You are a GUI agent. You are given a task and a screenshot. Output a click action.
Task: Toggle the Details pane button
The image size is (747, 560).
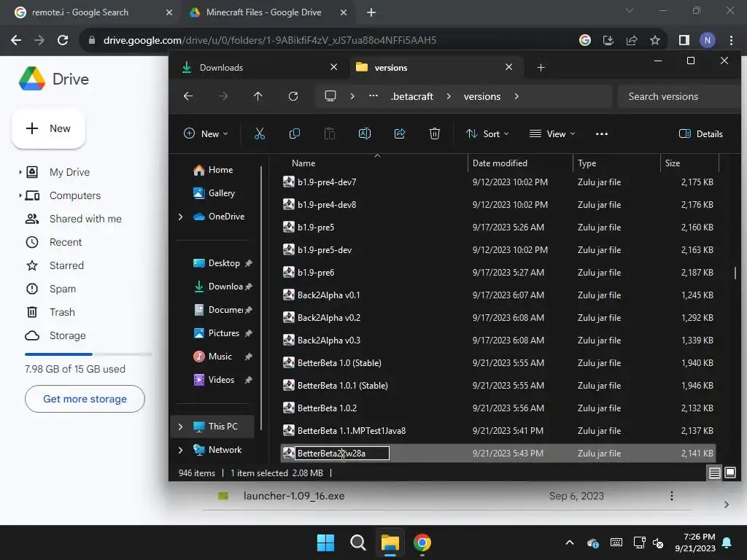[701, 134]
